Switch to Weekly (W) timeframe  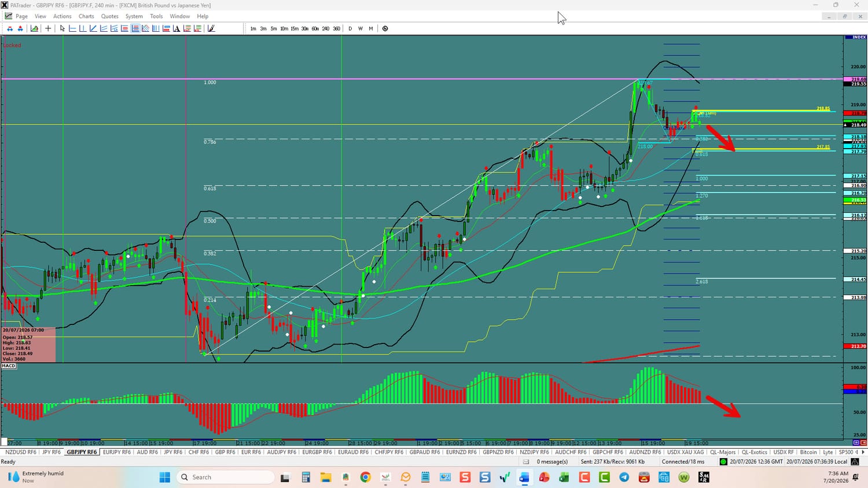361,28
